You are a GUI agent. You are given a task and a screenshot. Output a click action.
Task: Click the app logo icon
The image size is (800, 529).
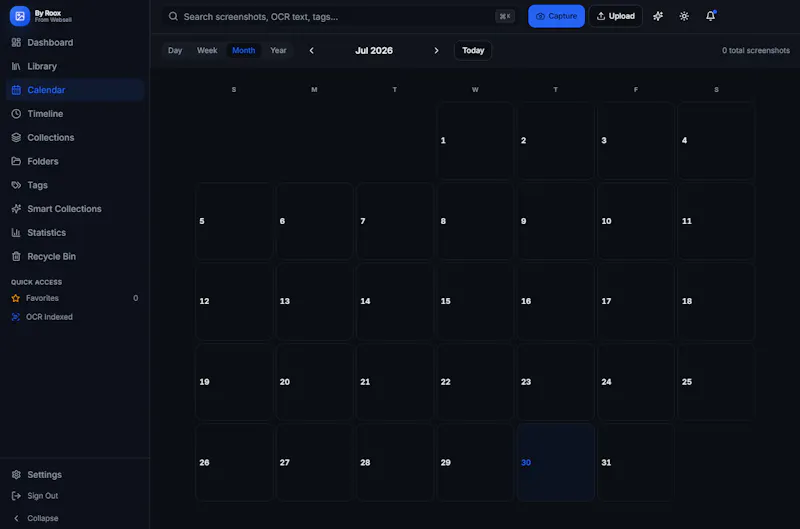click(x=19, y=16)
